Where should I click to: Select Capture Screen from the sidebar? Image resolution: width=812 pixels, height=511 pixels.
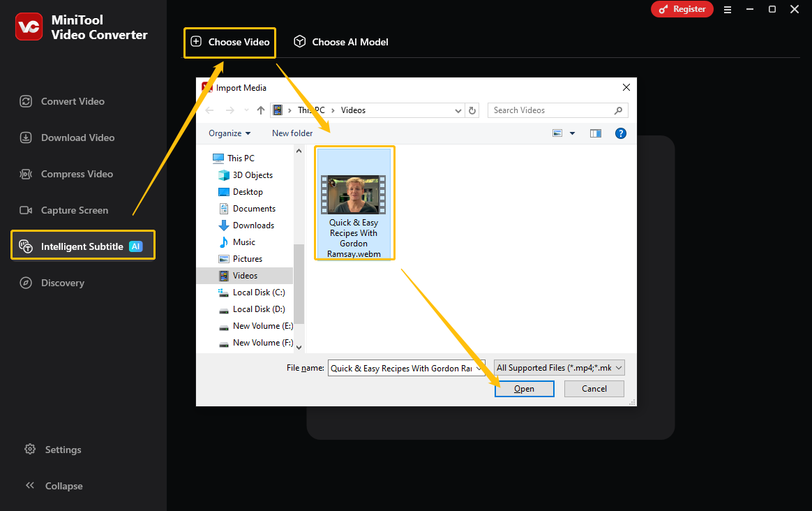(73, 210)
